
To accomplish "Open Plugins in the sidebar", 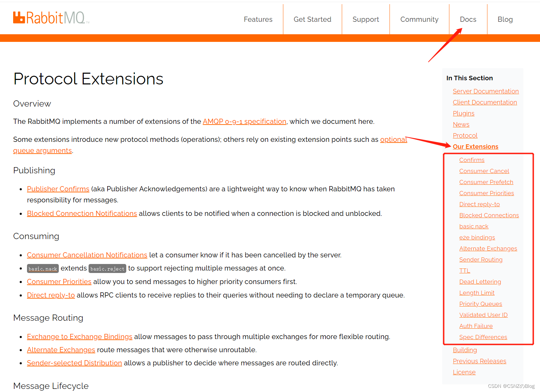I will coord(464,113).
